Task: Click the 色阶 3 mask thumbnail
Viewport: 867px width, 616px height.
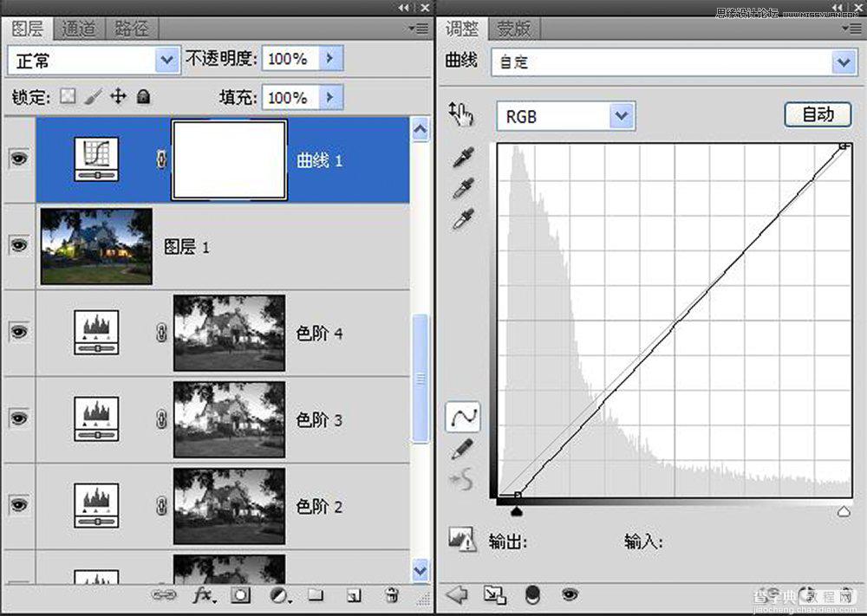Action: [x=230, y=419]
